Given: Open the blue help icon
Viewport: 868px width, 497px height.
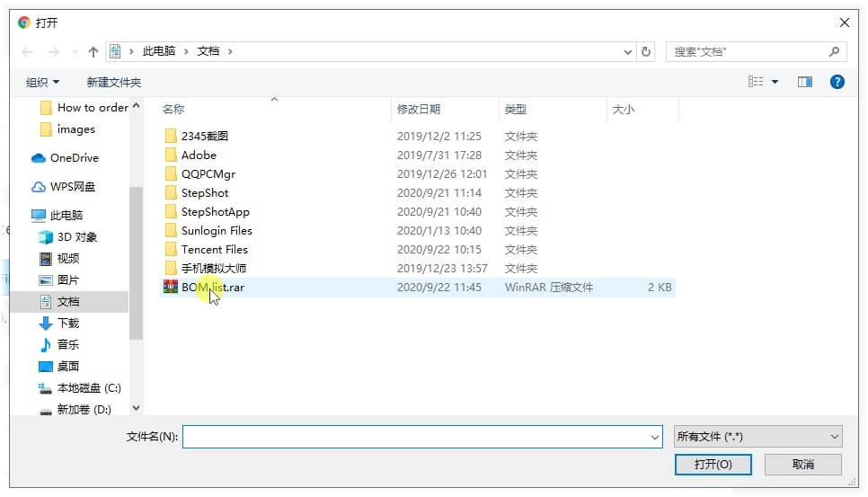Looking at the screenshot, I should click(x=837, y=82).
